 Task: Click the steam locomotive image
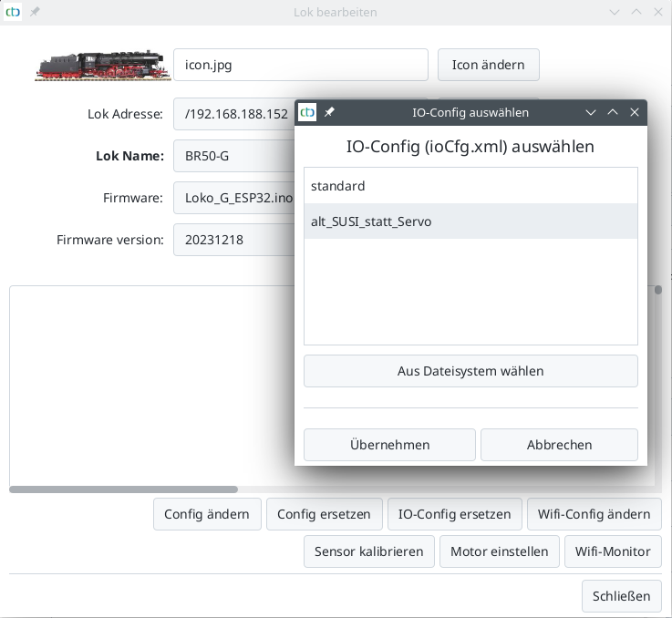(x=100, y=65)
